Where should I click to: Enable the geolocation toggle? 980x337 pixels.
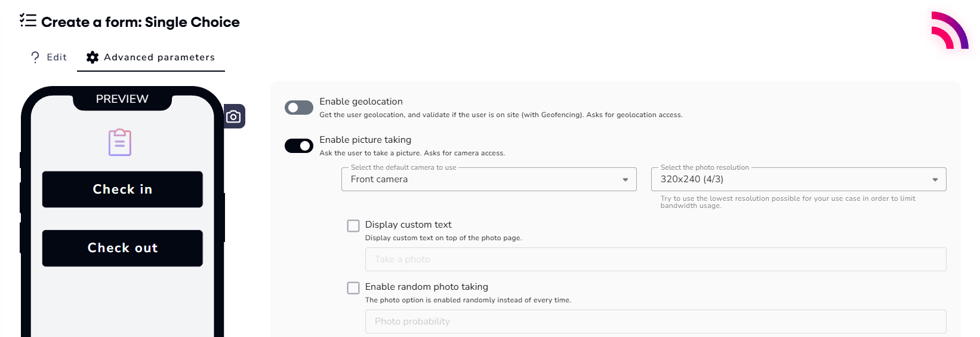(x=299, y=108)
